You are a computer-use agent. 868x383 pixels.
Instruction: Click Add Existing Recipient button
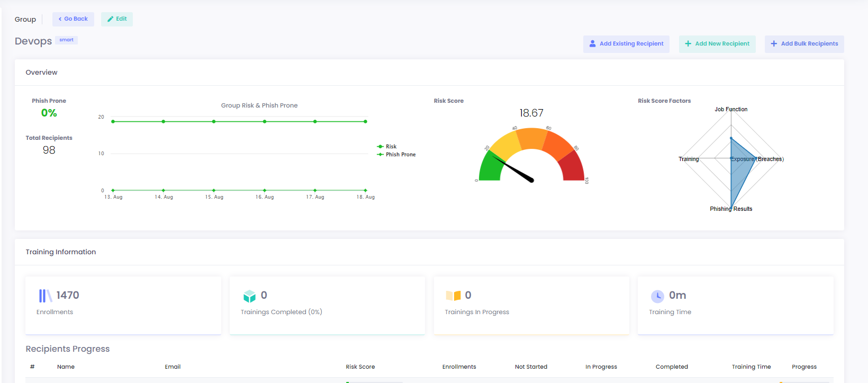[x=626, y=44]
